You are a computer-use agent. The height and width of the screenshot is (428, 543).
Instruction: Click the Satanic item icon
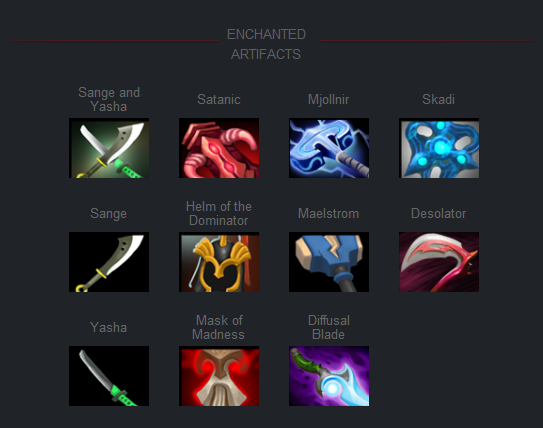click(x=219, y=148)
